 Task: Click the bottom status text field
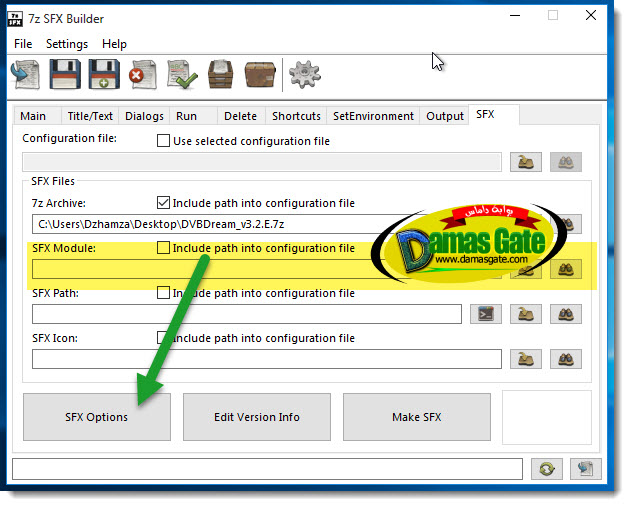(x=267, y=469)
